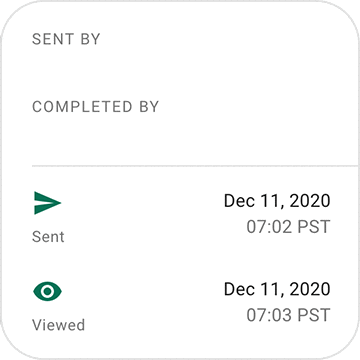Click the Viewed date Dec 11, 2020
This screenshot has width=360, height=360.
(x=277, y=289)
